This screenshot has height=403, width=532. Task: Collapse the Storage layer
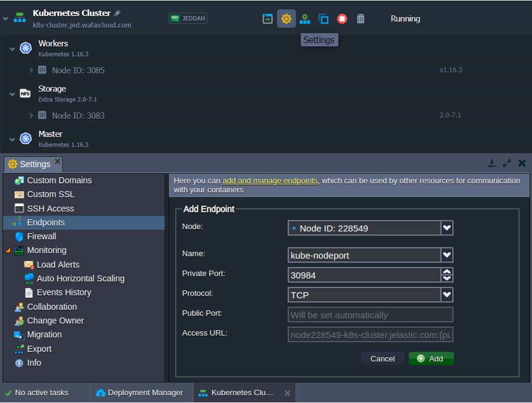(12, 94)
